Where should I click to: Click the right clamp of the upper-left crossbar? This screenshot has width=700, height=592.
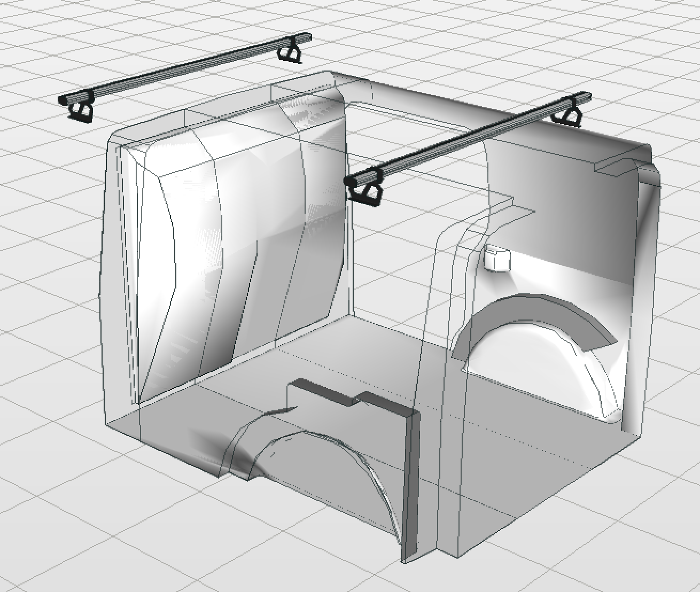coord(290,51)
